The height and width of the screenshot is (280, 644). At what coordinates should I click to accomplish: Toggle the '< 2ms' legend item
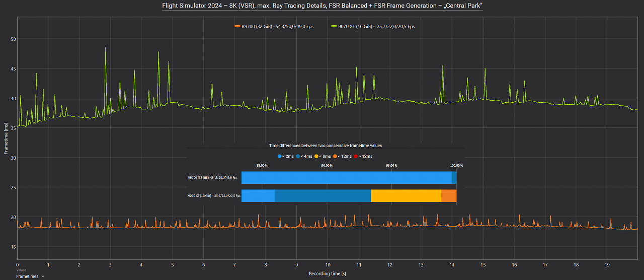pos(285,157)
